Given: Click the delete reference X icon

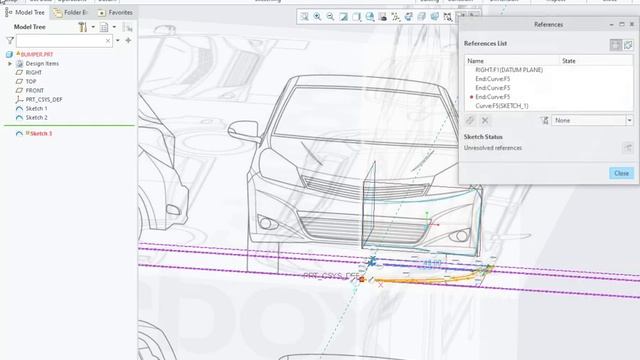Looking at the screenshot, I should pyautogui.click(x=485, y=120).
